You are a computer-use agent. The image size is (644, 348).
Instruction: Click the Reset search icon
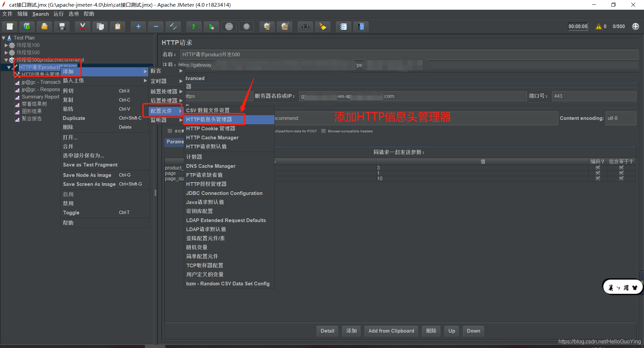(323, 26)
